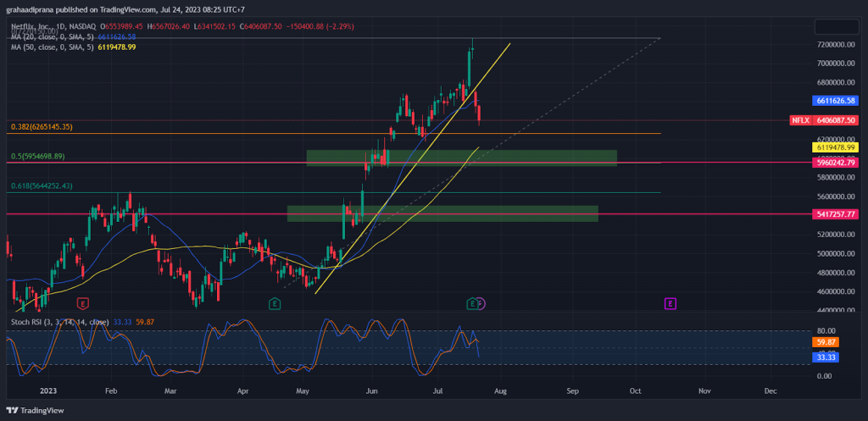Click the 5600000.00 price axis value
Image resolution: width=868 pixels, height=421 pixels.
pos(837,197)
